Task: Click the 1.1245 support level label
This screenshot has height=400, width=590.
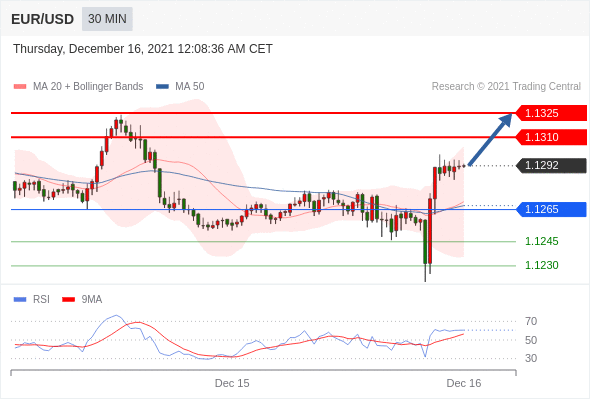Action: click(x=541, y=241)
